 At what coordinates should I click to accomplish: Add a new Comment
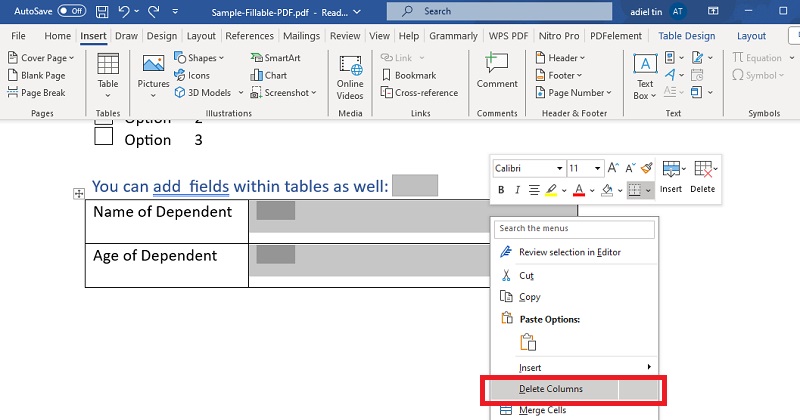497,70
